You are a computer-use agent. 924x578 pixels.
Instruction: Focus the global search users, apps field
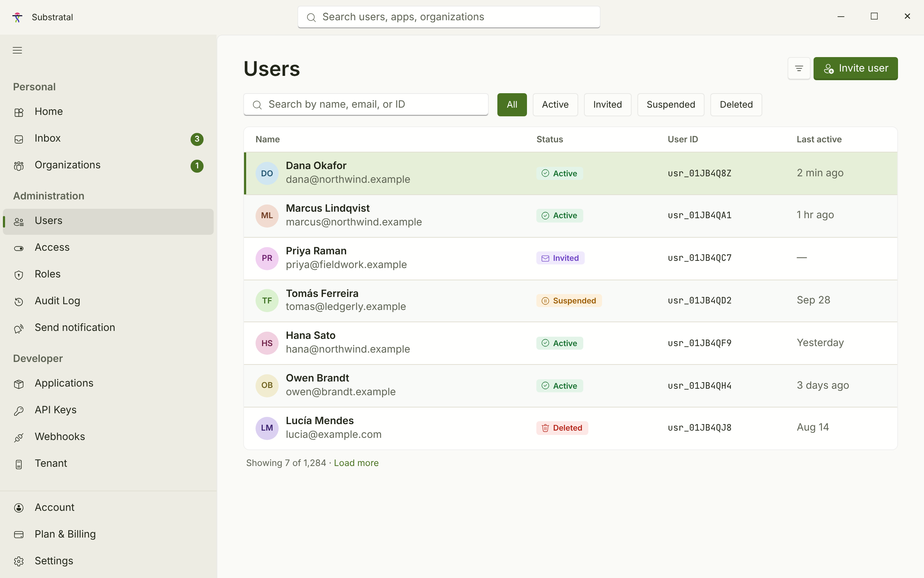point(449,17)
